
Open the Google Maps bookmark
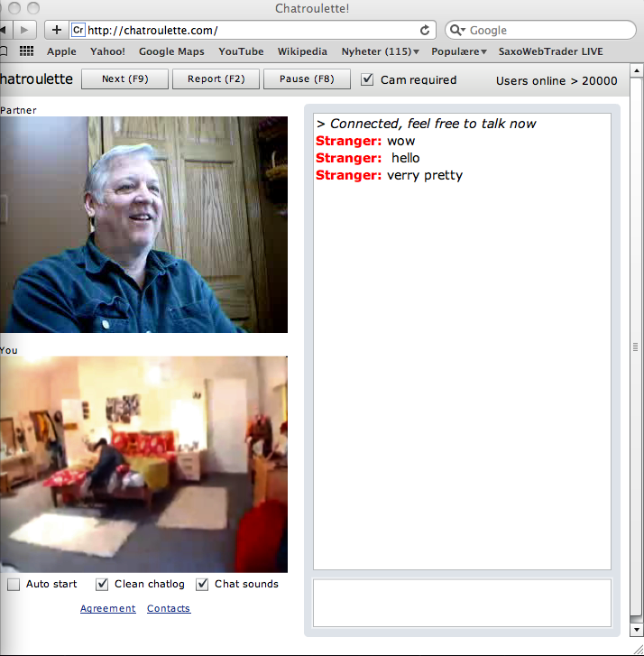pyautogui.click(x=171, y=51)
